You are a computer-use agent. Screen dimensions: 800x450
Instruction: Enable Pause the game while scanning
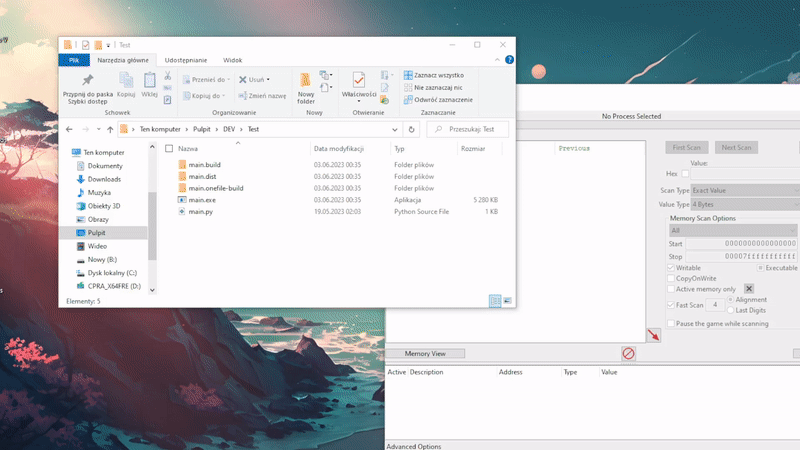671,323
